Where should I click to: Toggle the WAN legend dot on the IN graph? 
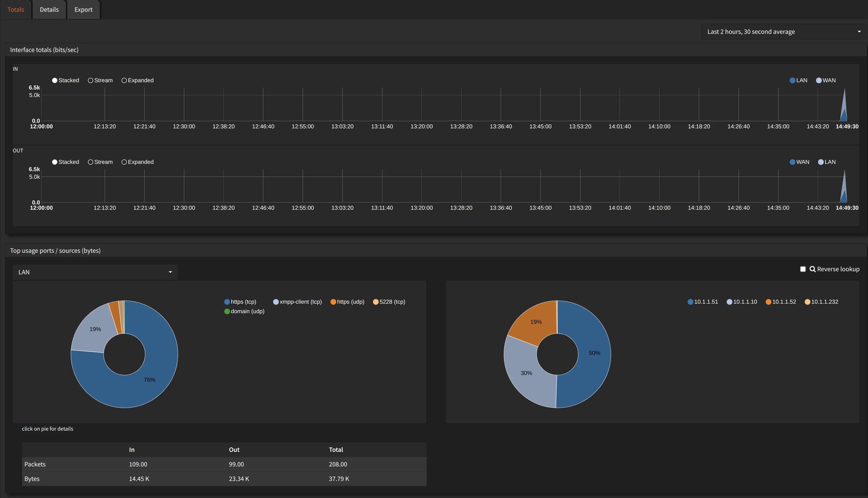(x=819, y=80)
